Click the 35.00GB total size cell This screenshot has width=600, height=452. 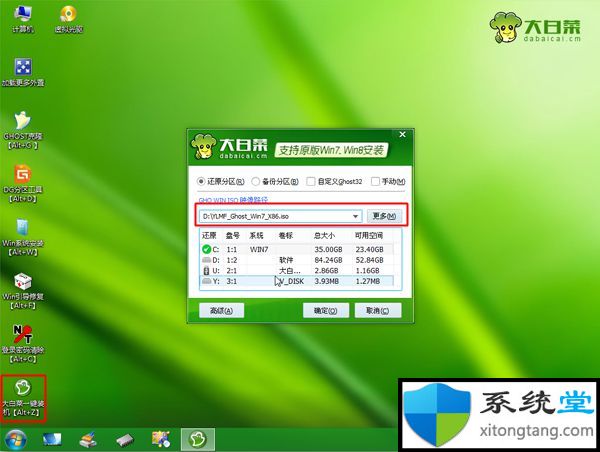coord(328,250)
